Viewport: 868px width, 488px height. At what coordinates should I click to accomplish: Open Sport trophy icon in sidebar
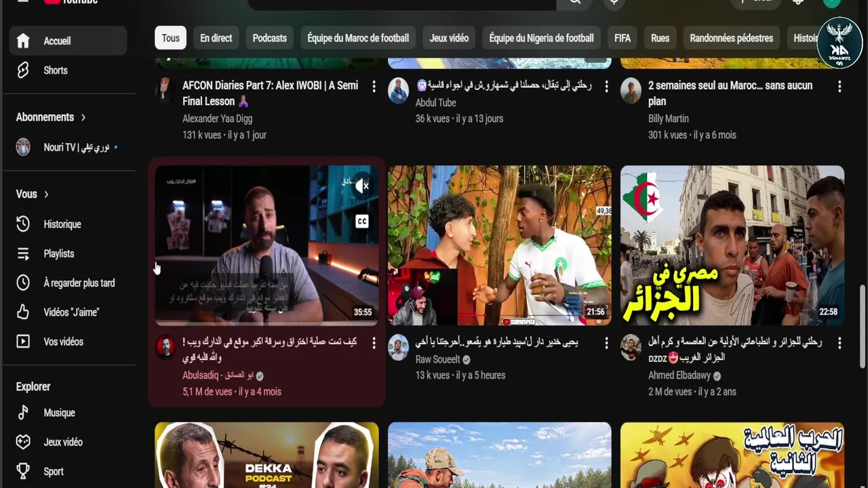[23, 471]
